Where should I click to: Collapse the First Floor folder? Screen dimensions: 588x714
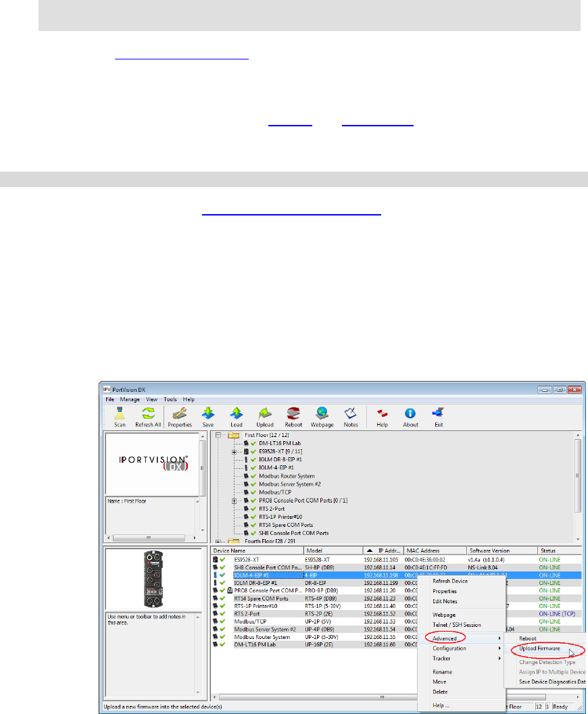218,435
